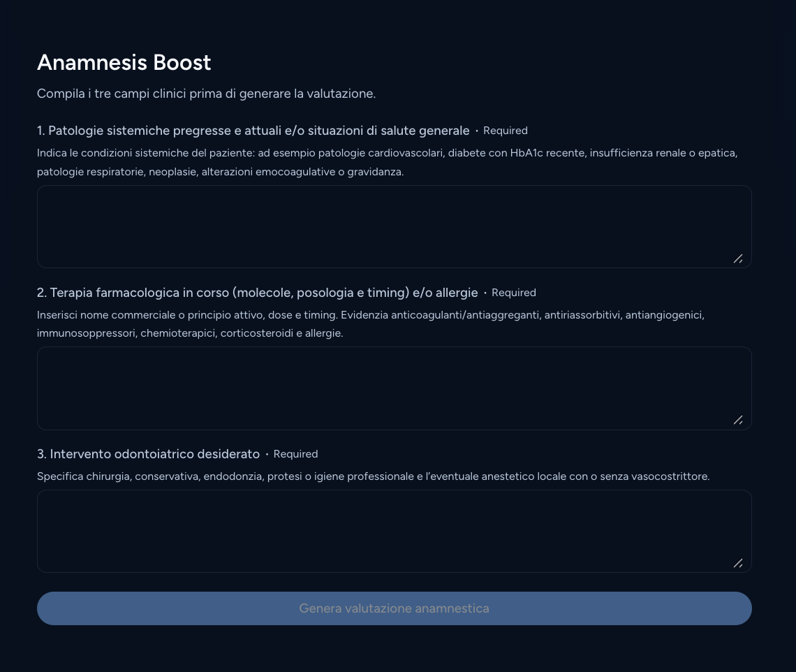The height and width of the screenshot is (672, 796).
Task: Click the Anamnesis Boost heading
Action: coord(124,62)
